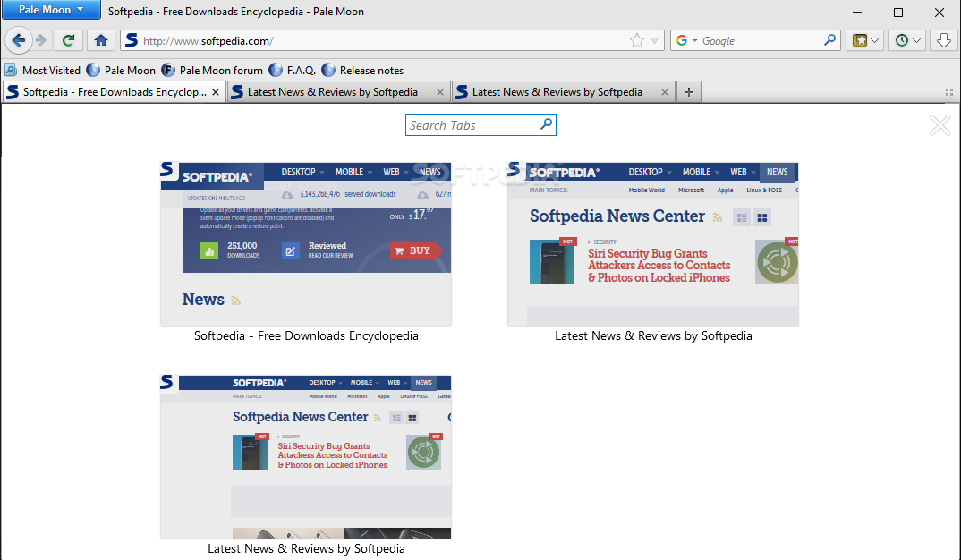Screen dimensions: 961x560
Task: Select the top-right Softpedia News Center thumbnail
Action: point(652,244)
